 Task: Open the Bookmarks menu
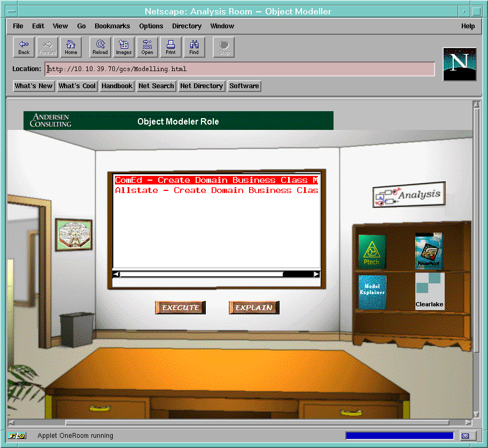(112, 26)
